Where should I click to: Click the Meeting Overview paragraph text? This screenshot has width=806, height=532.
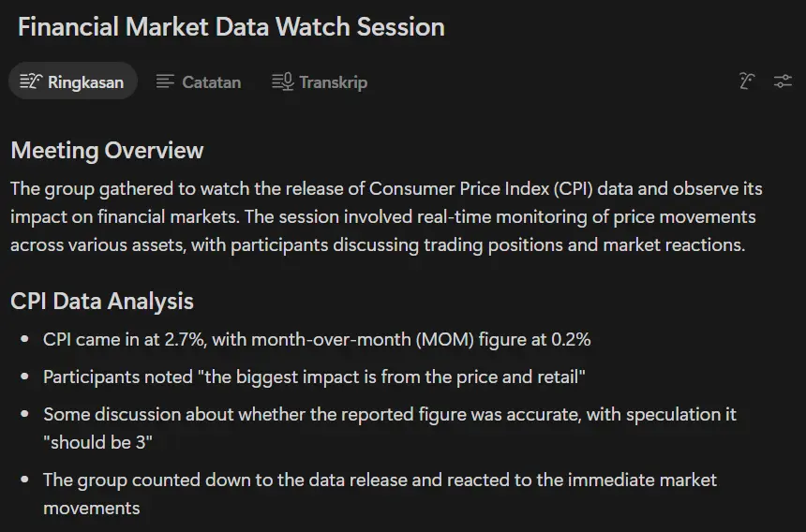coord(386,216)
